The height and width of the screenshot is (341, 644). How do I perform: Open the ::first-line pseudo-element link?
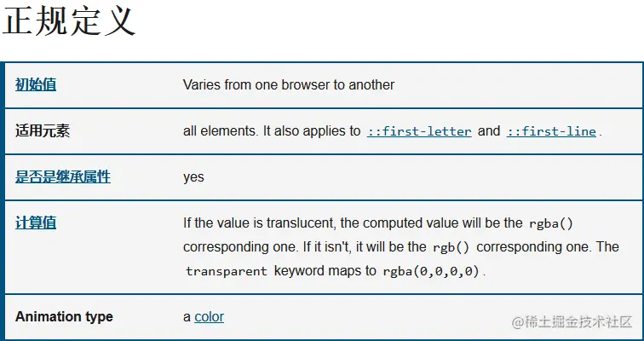click(x=551, y=131)
